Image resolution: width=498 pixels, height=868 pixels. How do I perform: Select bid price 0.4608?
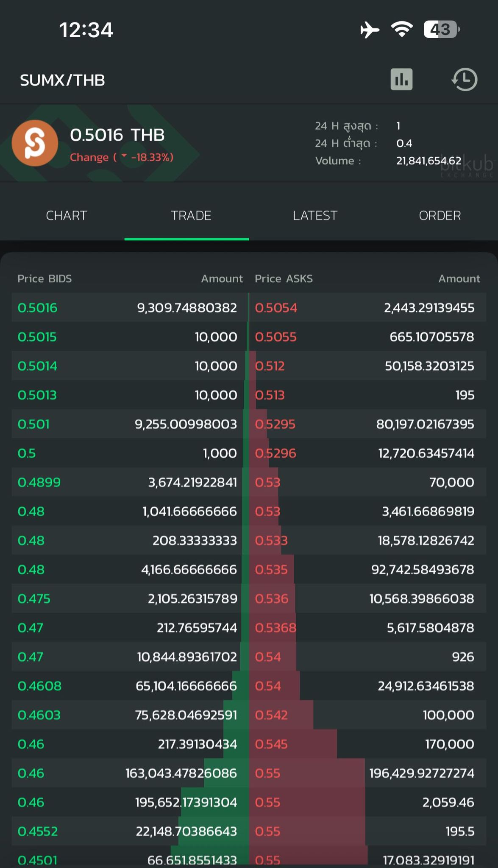(x=39, y=686)
